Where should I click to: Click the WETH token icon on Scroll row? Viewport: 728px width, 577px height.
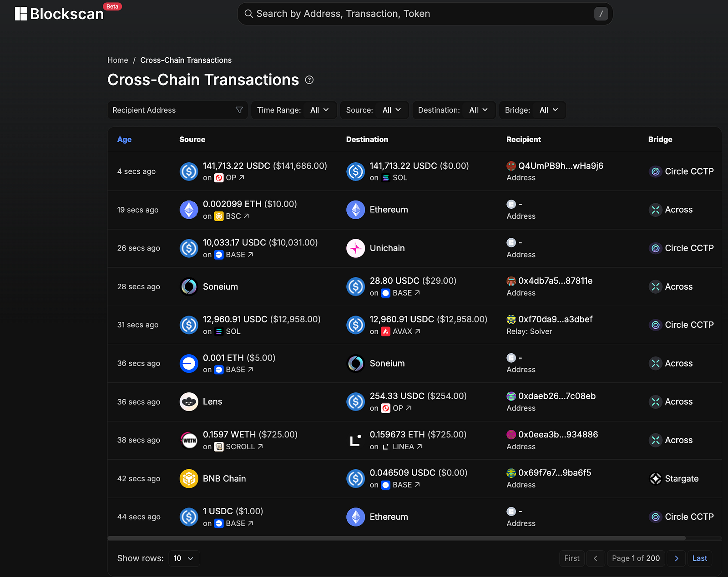189,440
